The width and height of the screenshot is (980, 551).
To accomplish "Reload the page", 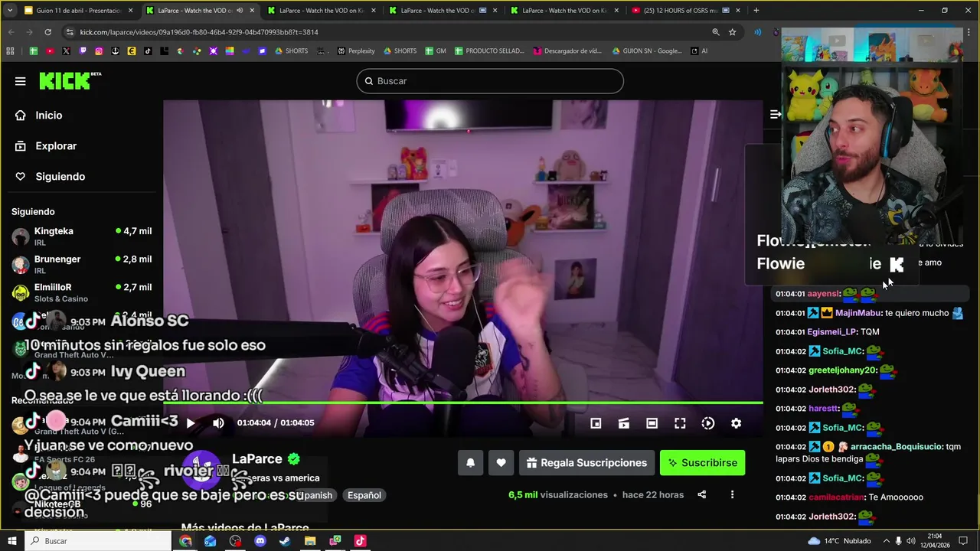I will point(47,32).
